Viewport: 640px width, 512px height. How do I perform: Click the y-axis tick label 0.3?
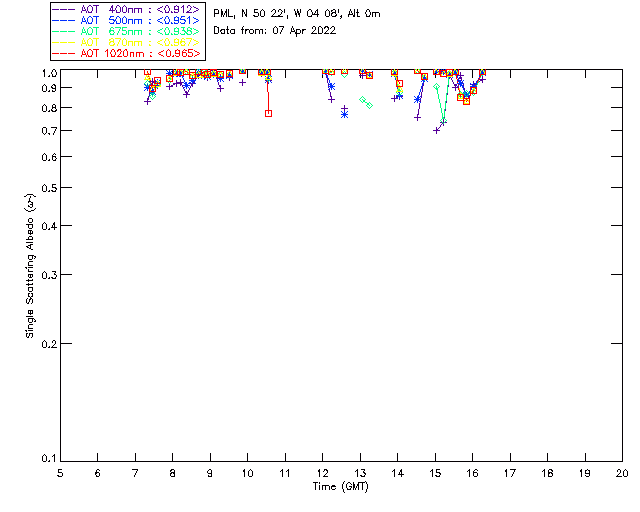(x=49, y=275)
